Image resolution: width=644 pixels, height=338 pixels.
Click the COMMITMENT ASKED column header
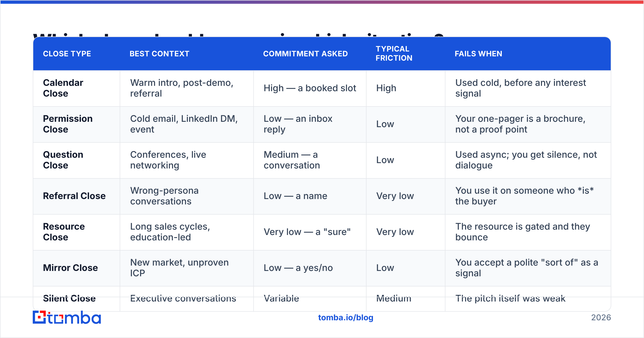click(x=305, y=54)
